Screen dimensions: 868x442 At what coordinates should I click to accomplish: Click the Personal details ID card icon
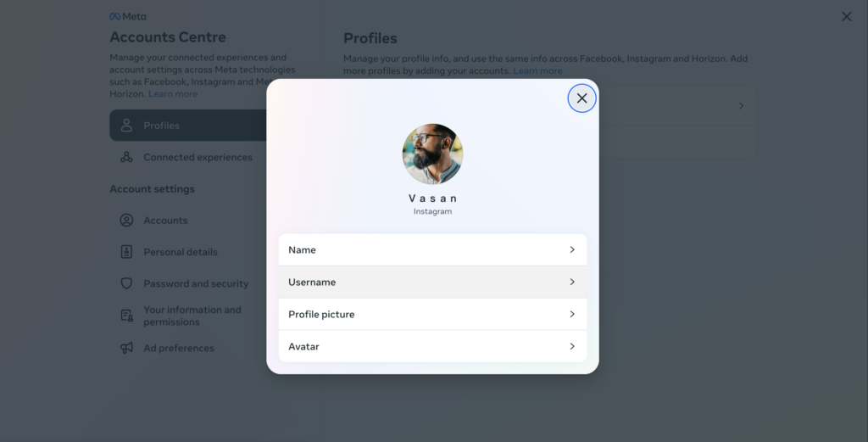(x=127, y=252)
